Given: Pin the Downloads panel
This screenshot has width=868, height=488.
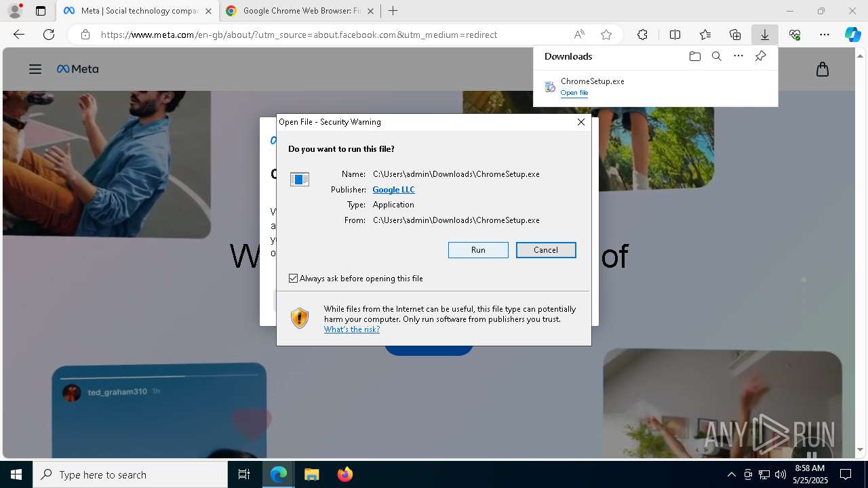Looking at the screenshot, I should pos(760,56).
